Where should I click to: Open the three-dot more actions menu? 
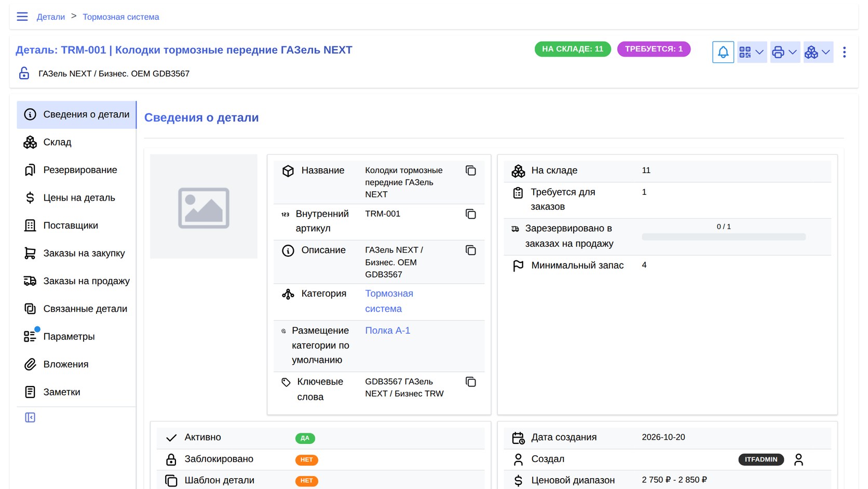click(844, 52)
